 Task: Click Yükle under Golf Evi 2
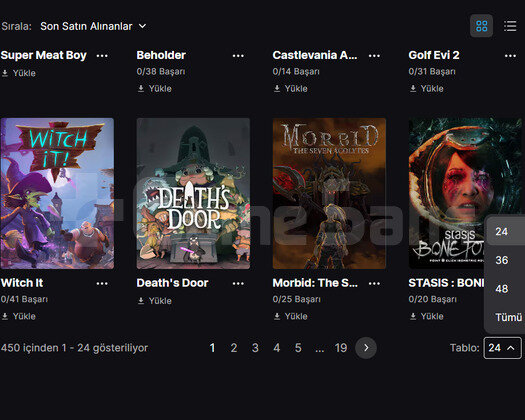pos(427,89)
